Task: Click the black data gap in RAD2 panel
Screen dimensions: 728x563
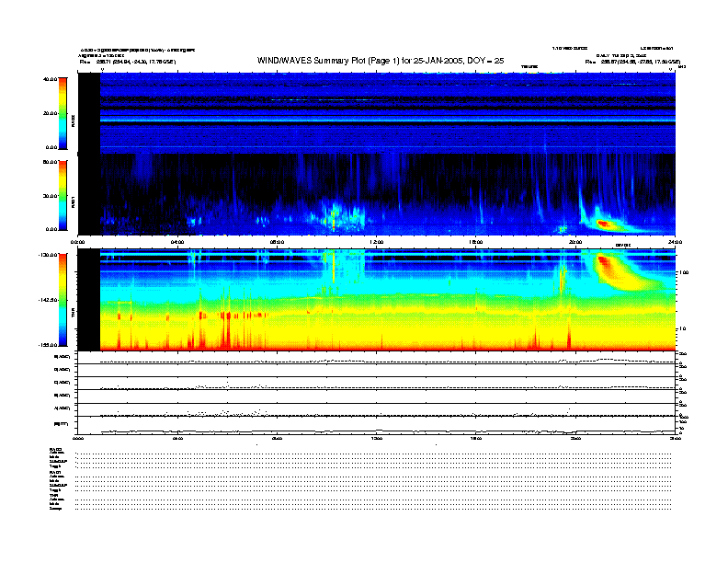Action: (x=89, y=113)
